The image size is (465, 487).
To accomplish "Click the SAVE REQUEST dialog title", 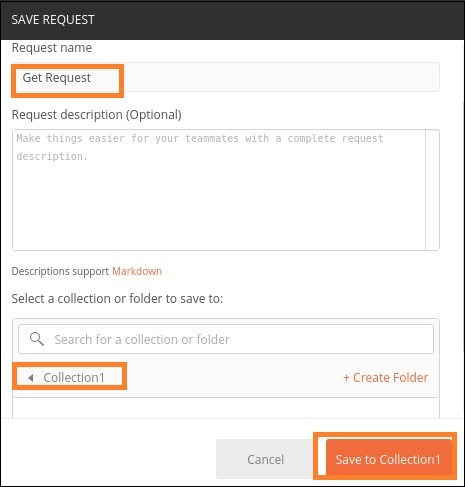I will coord(53,20).
